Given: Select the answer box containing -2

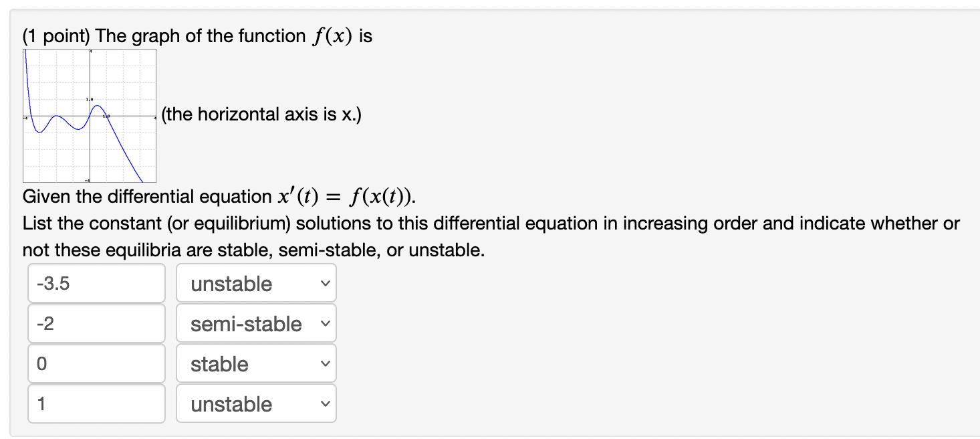Looking at the screenshot, I should point(96,323).
